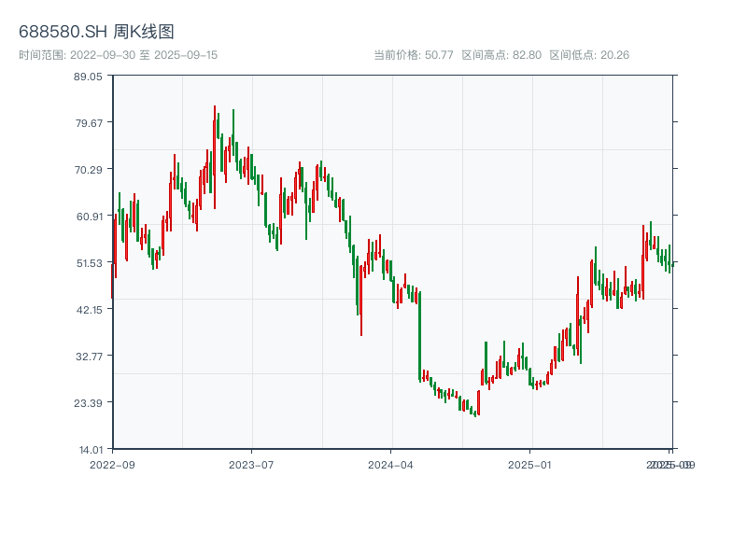This screenshot has height=560, width=747.
Task: Click the 区间高点 82.80 label
Action: click(501, 55)
